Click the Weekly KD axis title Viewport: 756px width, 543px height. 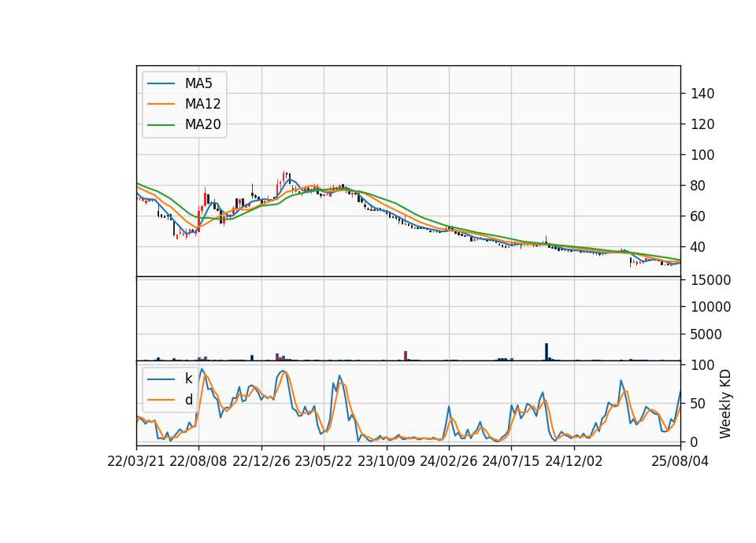pyautogui.click(x=725, y=404)
